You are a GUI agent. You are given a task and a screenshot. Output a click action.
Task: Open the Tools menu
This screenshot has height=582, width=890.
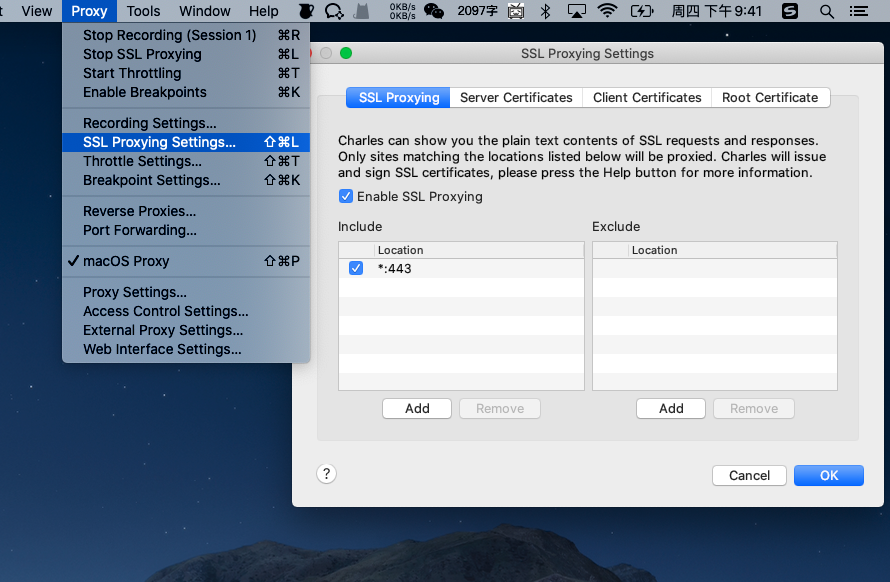[143, 11]
